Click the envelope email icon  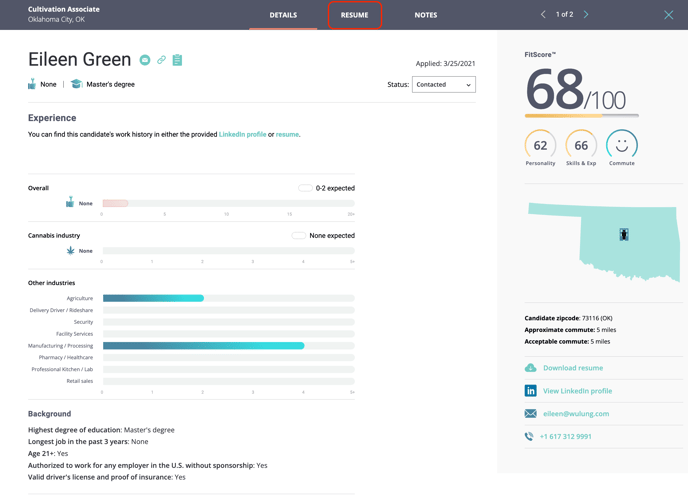530,414
